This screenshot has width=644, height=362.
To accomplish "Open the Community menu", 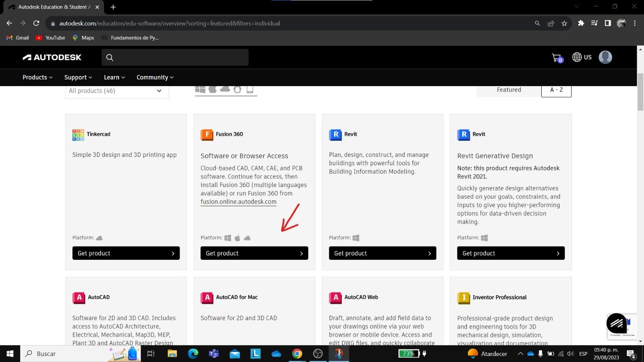I will tap(155, 77).
